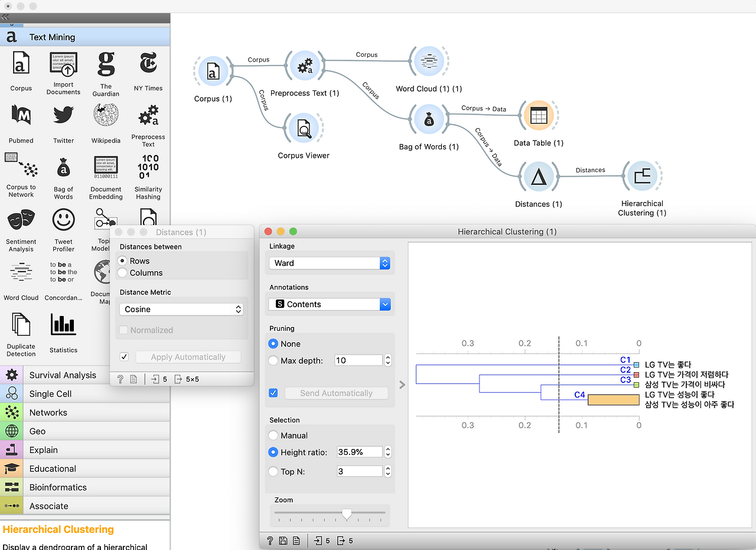Image resolution: width=756 pixels, height=550 pixels.
Task: Select Max depth pruning radio button
Action: tap(273, 360)
